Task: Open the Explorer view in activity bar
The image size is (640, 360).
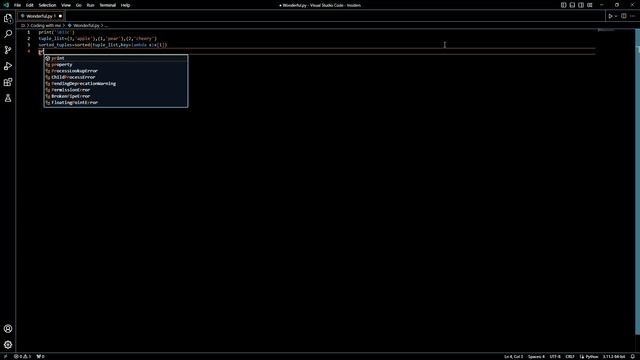Action: click(x=8, y=18)
